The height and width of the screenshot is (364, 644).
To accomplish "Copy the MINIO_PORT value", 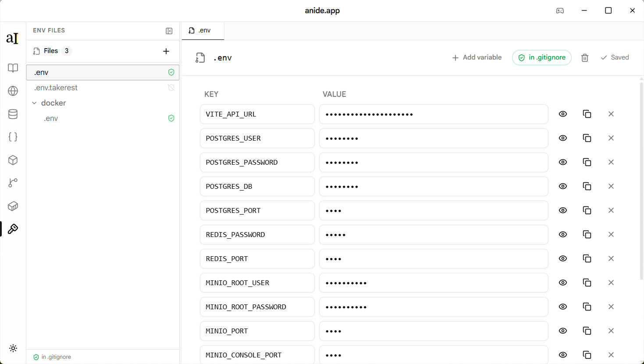I will [x=587, y=331].
